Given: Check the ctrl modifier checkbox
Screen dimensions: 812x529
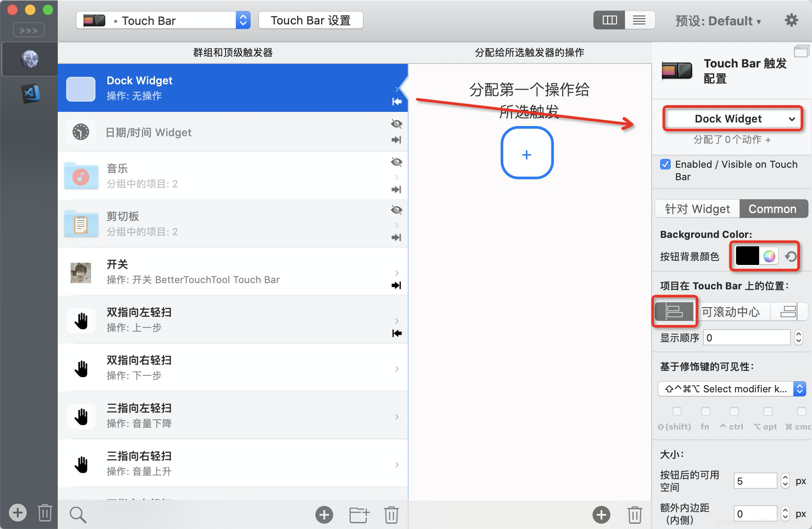Looking at the screenshot, I should (734, 411).
